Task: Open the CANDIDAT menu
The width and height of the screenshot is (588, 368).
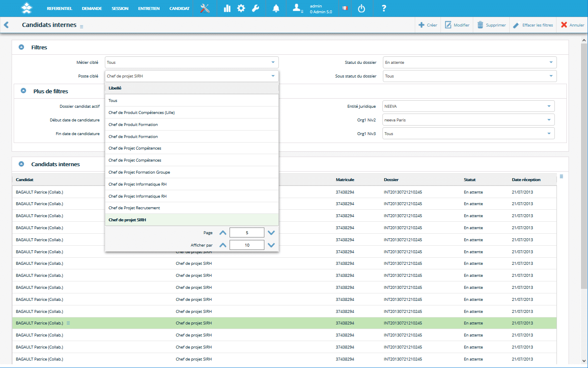Action: (179, 8)
